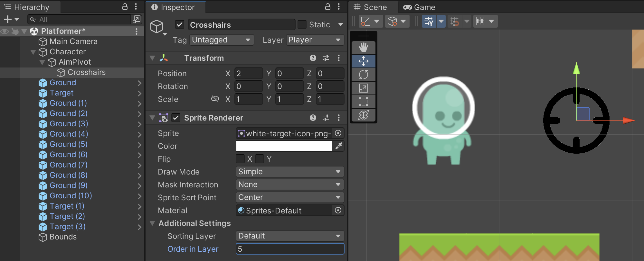This screenshot has width=644, height=261.
Task: Collapse the AimPivot tree node
Action: pos(42,62)
